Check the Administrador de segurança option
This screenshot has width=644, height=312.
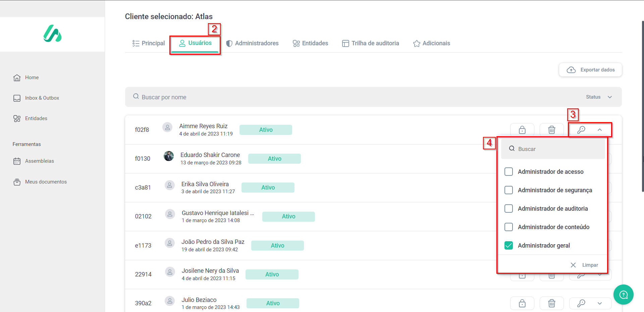[508, 190]
